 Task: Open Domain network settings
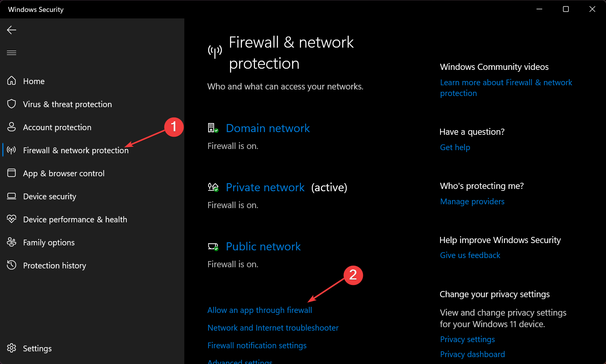[268, 128]
